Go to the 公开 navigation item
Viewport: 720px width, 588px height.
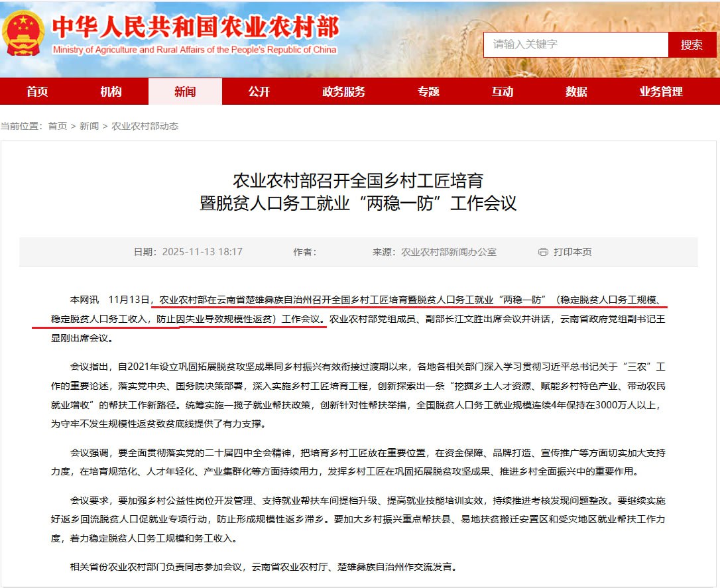[x=259, y=92]
